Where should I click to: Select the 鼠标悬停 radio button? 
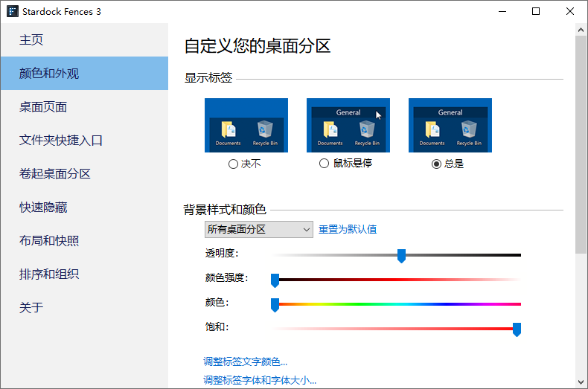click(324, 164)
